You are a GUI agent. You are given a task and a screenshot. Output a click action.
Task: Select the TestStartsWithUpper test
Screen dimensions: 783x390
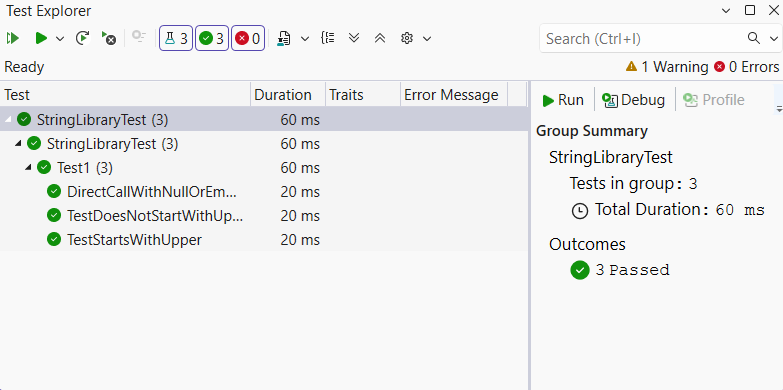[x=264, y=240]
